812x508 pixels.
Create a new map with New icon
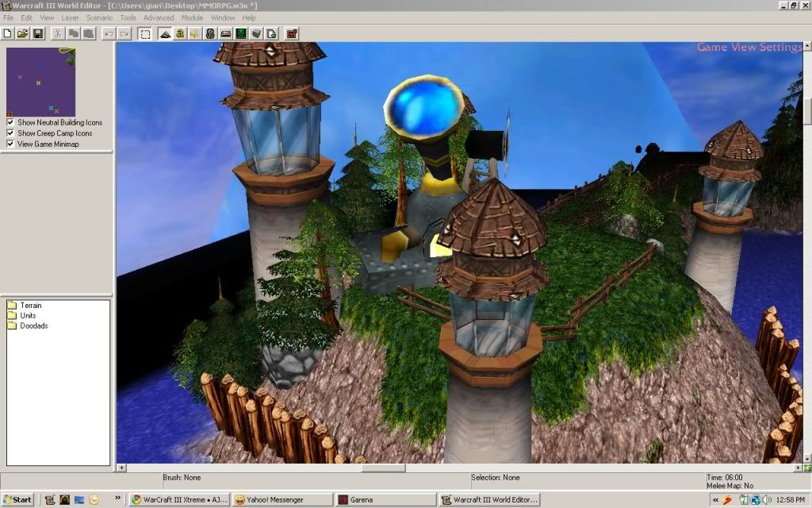coord(8,33)
